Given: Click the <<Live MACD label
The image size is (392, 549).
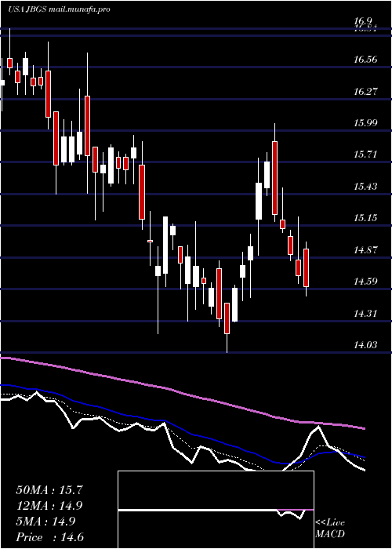Looking at the screenshot, I should (330, 529).
